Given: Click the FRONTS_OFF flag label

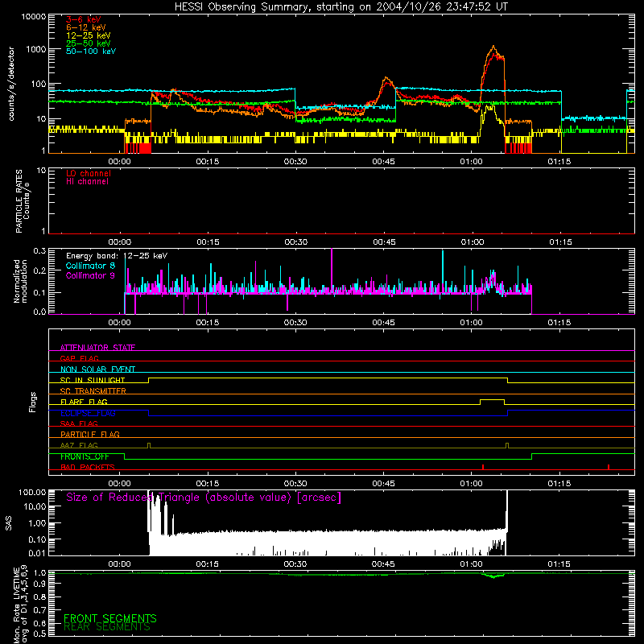Looking at the screenshot, I should point(85,456).
